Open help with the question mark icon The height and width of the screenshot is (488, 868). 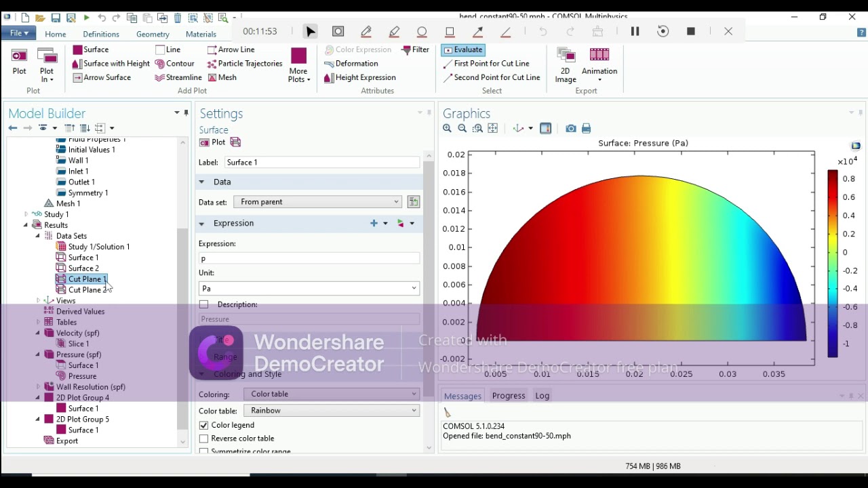click(861, 33)
